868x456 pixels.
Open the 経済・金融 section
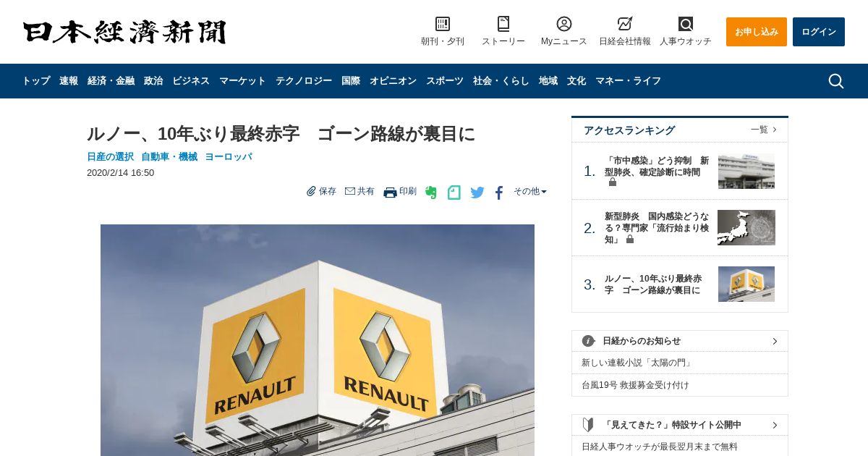point(111,81)
